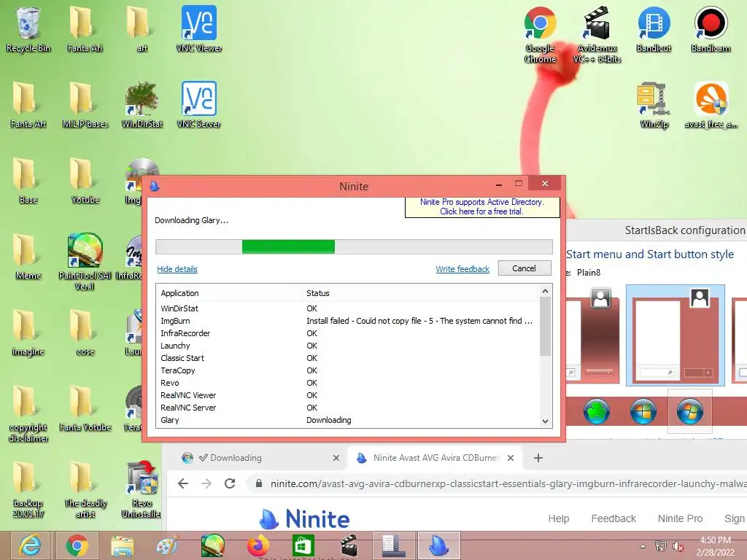Screen dimensions: 747x560
Task: Click Help link on Ninite website
Action: click(558, 518)
